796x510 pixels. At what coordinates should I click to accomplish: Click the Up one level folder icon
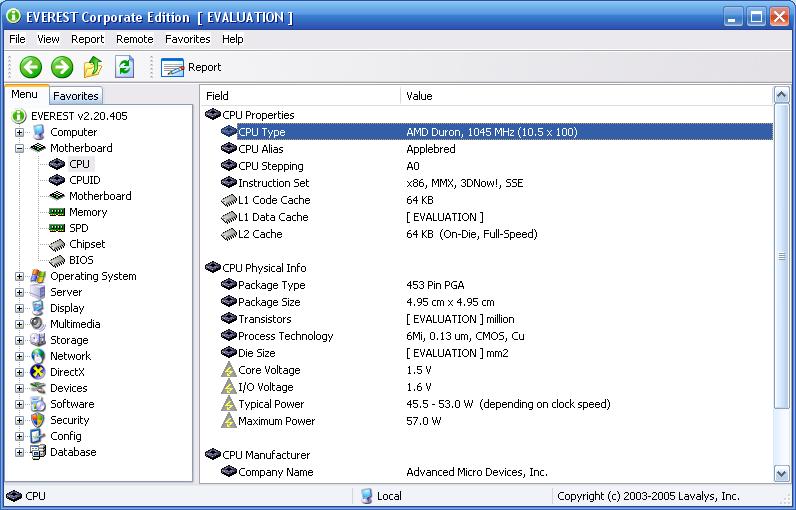(93, 67)
